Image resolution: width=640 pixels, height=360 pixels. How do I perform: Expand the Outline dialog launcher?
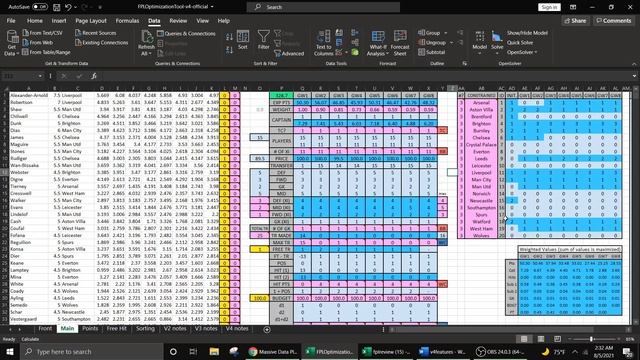click(464, 64)
